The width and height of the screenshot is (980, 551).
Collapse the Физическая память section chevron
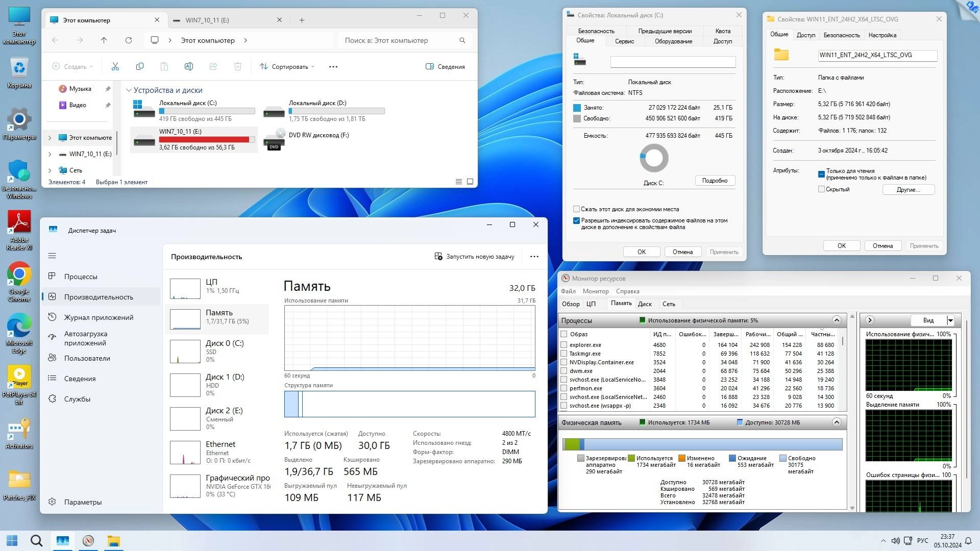tap(837, 422)
